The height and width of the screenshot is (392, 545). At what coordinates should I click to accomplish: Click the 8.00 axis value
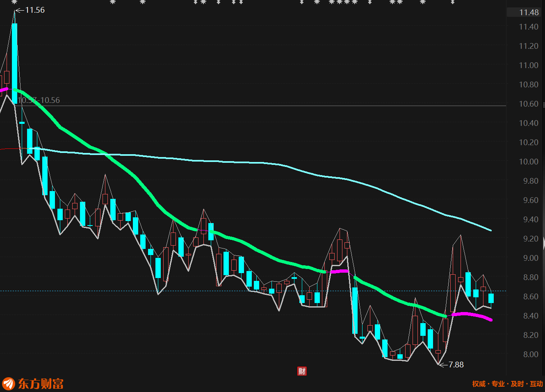531,354
